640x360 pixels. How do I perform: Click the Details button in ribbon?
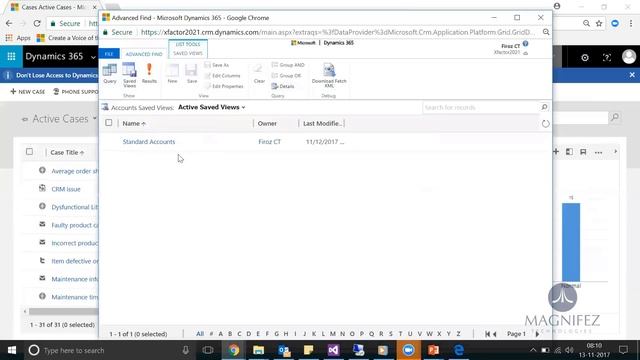(x=283, y=86)
